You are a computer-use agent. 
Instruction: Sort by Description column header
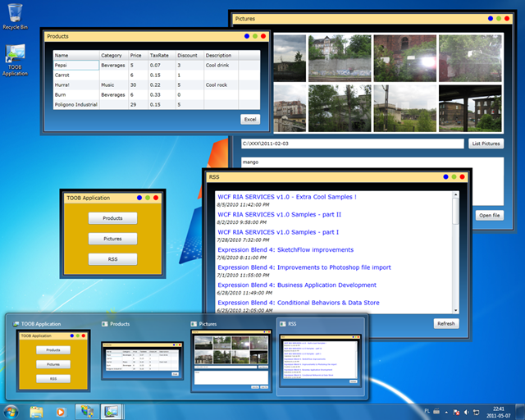click(x=221, y=55)
